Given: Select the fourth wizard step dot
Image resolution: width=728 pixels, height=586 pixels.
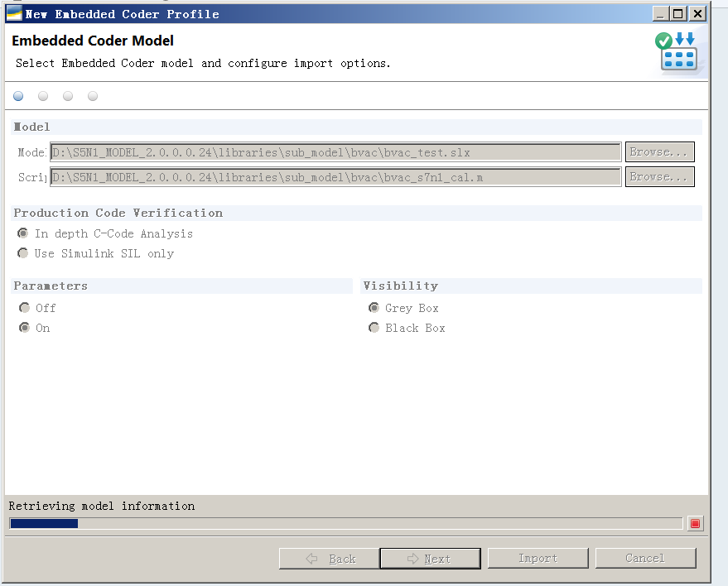Looking at the screenshot, I should point(93,96).
